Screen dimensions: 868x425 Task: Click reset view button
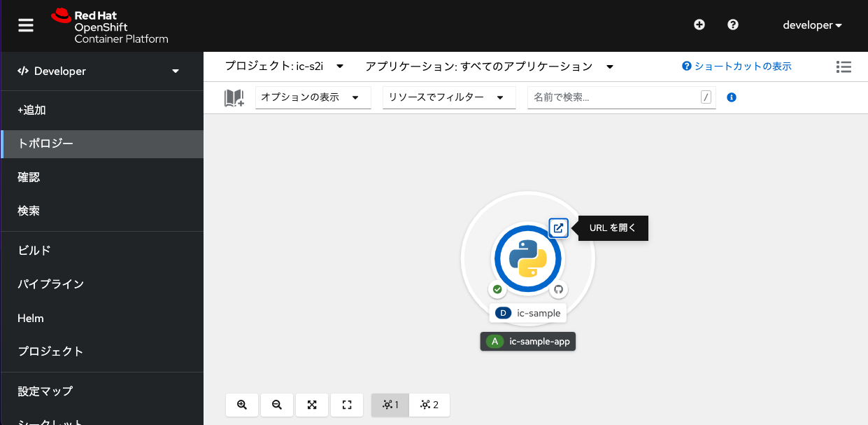pyautogui.click(x=347, y=405)
